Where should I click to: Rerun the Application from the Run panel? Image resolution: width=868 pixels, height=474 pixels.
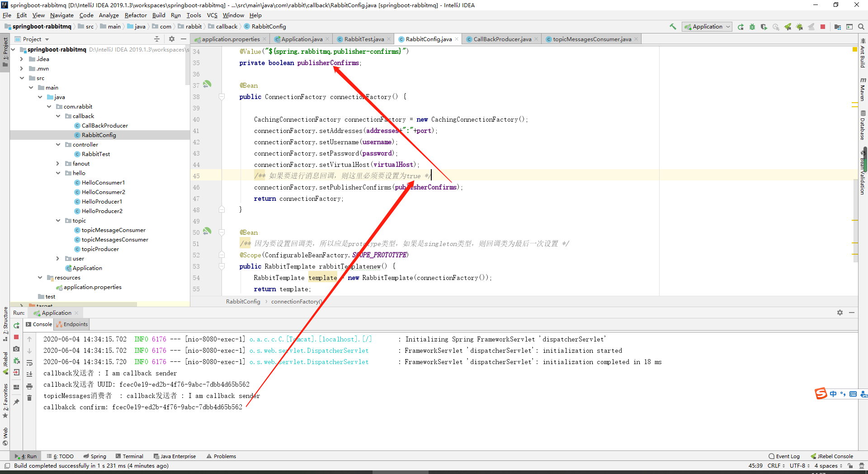(16, 326)
